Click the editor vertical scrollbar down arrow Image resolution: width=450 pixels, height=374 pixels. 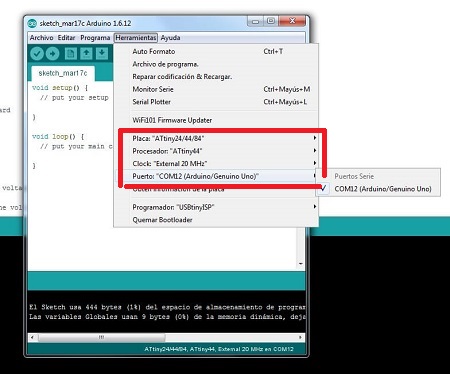(x=300, y=264)
